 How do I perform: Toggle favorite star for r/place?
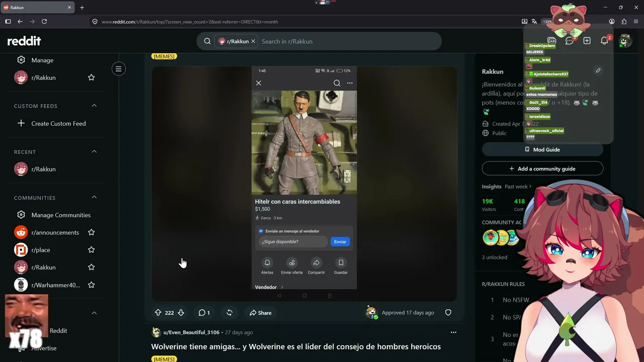tap(92, 250)
